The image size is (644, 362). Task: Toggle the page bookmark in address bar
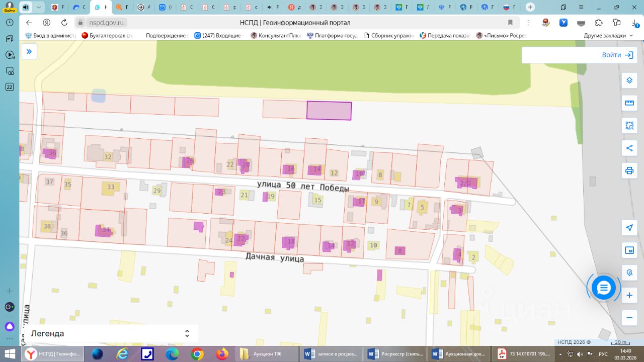[510, 23]
